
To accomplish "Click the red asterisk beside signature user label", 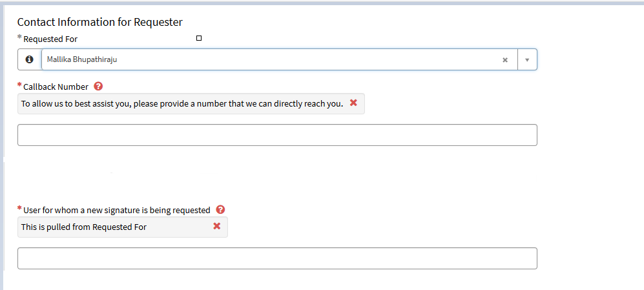I will [19, 208].
